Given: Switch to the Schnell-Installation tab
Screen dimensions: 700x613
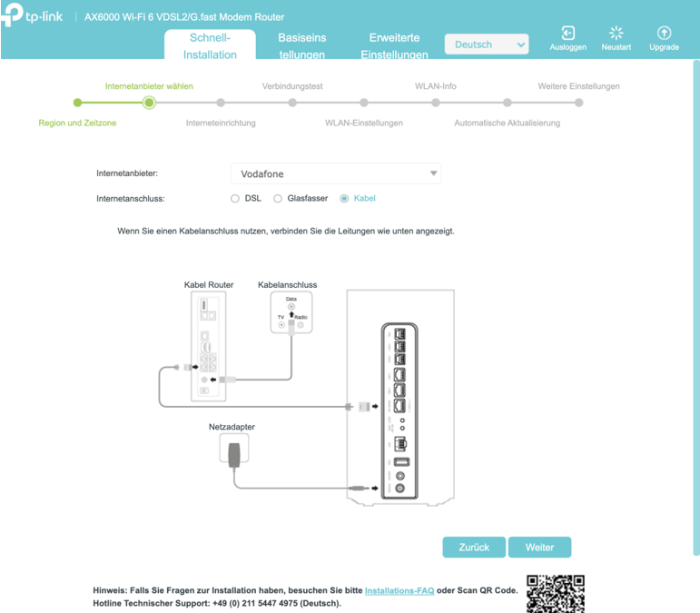Looking at the screenshot, I should [x=210, y=46].
